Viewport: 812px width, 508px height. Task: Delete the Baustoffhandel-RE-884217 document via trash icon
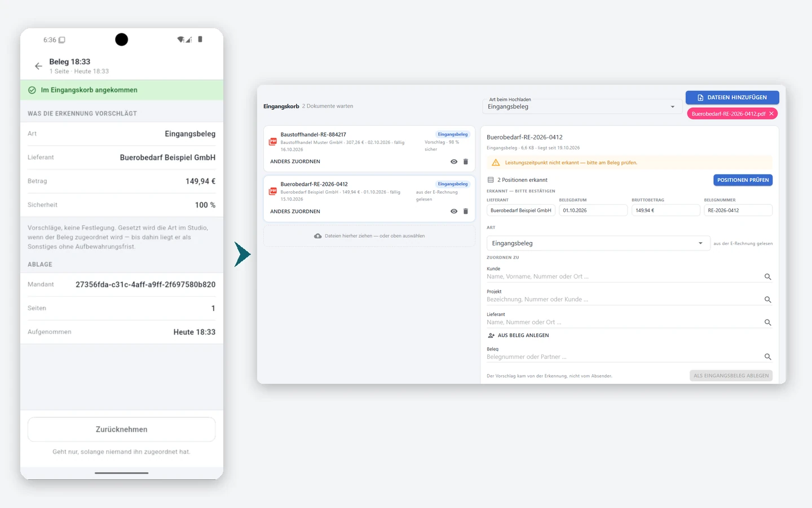(466, 161)
